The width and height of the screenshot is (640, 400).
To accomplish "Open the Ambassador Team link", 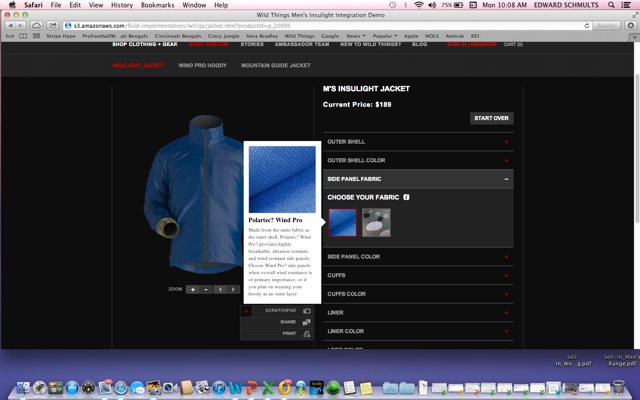I will click(302, 44).
